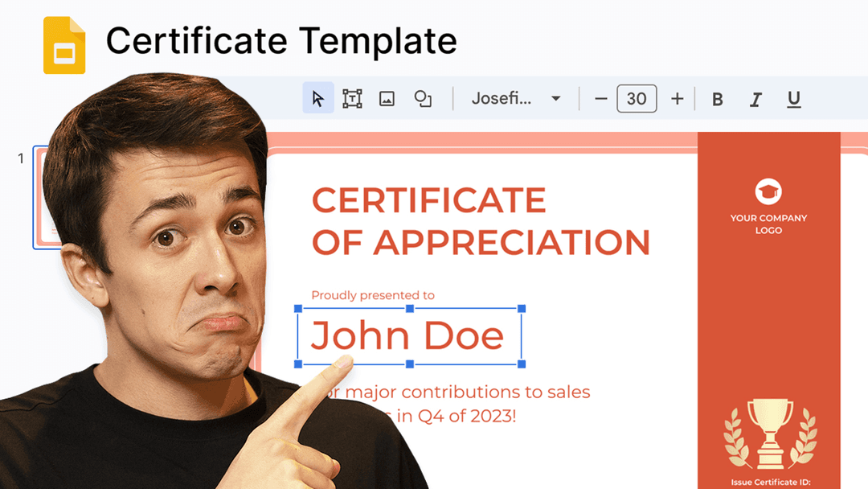Choose the Text box tool
Image resolution: width=868 pixels, height=489 pixels.
(352, 99)
